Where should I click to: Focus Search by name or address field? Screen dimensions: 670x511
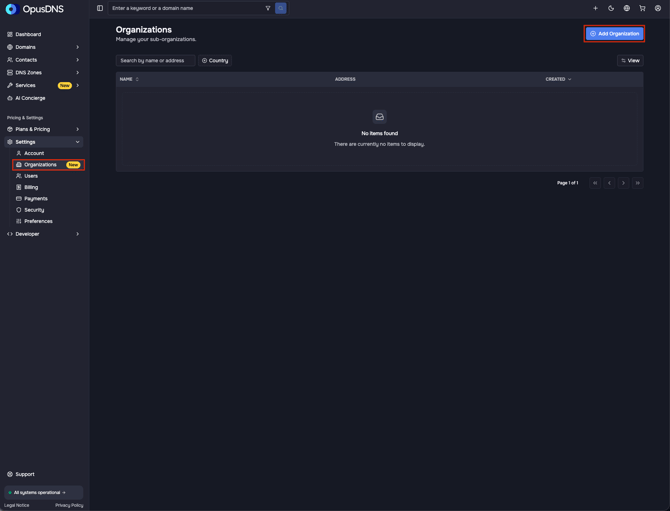[x=156, y=61]
